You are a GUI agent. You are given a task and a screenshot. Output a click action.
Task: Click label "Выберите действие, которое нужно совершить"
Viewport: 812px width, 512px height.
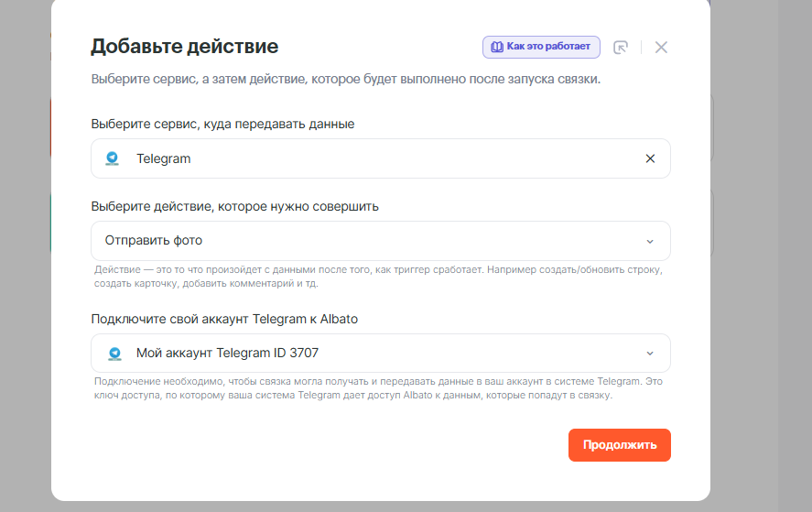[x=235, y=206]
